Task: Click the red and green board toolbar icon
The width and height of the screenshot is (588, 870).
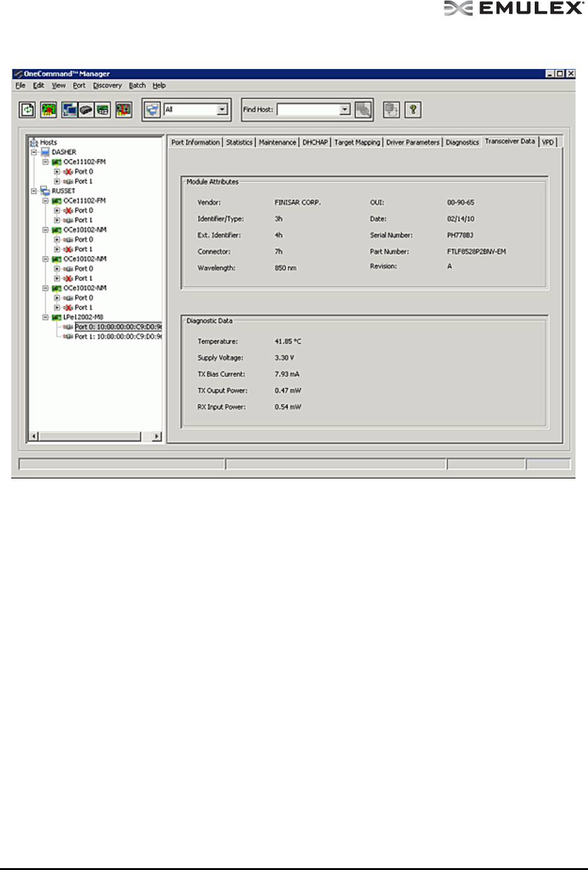Action: pyautogui.click(x=123, y=110)
